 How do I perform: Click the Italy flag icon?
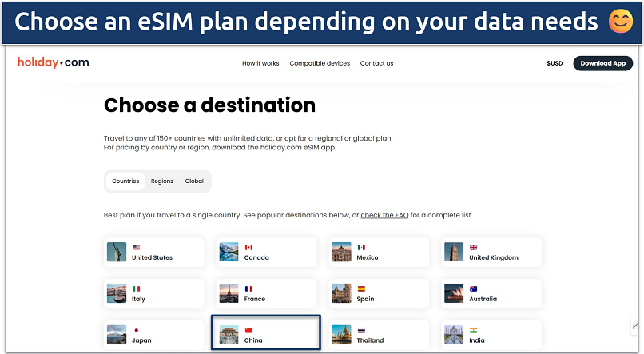pyautogui.click(x=136, y=288)
